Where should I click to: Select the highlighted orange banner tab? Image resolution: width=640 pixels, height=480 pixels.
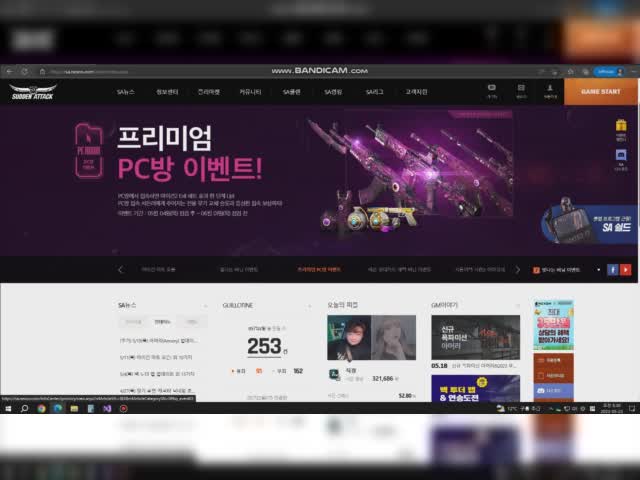point(319,270)
